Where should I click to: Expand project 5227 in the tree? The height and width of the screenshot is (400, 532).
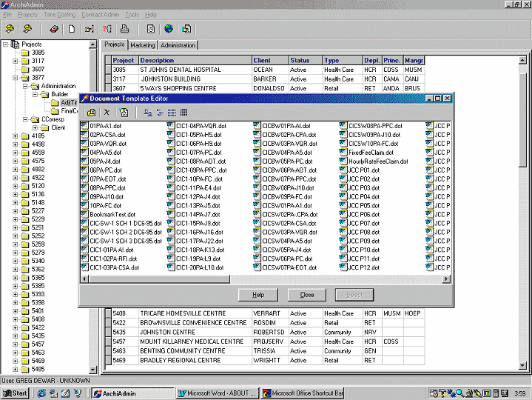[16, 211]
